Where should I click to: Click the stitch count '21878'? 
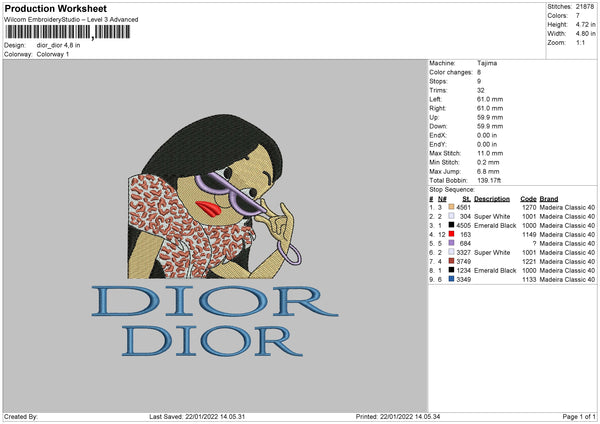point(585,7)
